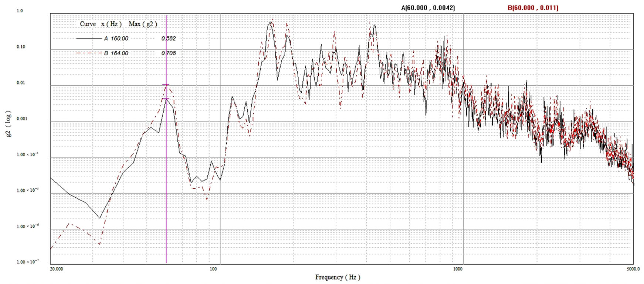Screen dimensions: 644x284
Task: Click cursor marker on dashed curve B
Action: 166,85
